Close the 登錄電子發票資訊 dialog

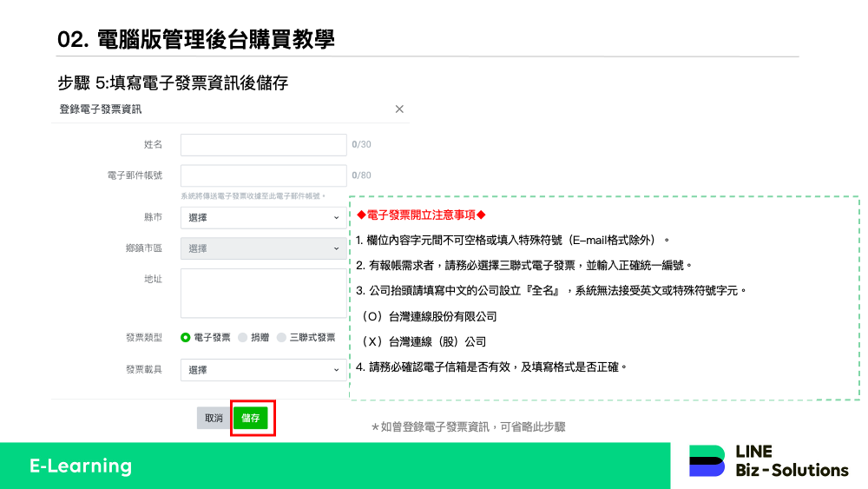coord(399,109)
